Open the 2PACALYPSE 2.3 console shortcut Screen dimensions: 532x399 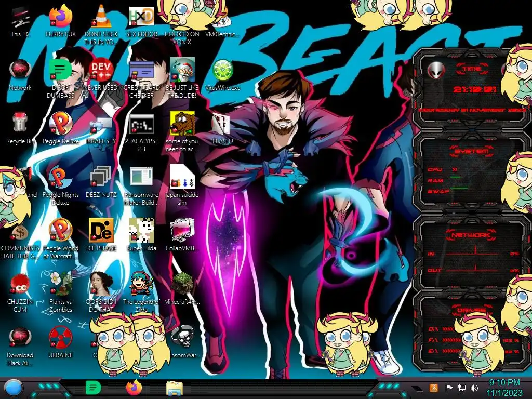141,132
